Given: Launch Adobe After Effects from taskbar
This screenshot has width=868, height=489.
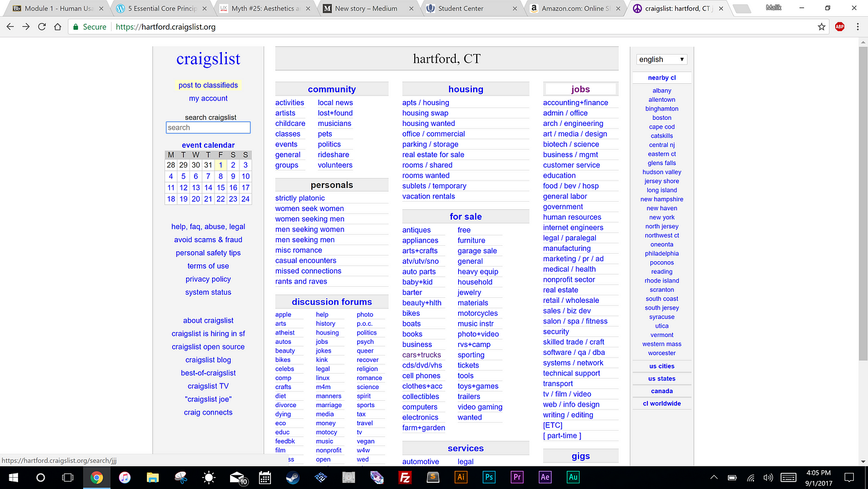Looking at the screenshot, I should click(x=545, y=478).
